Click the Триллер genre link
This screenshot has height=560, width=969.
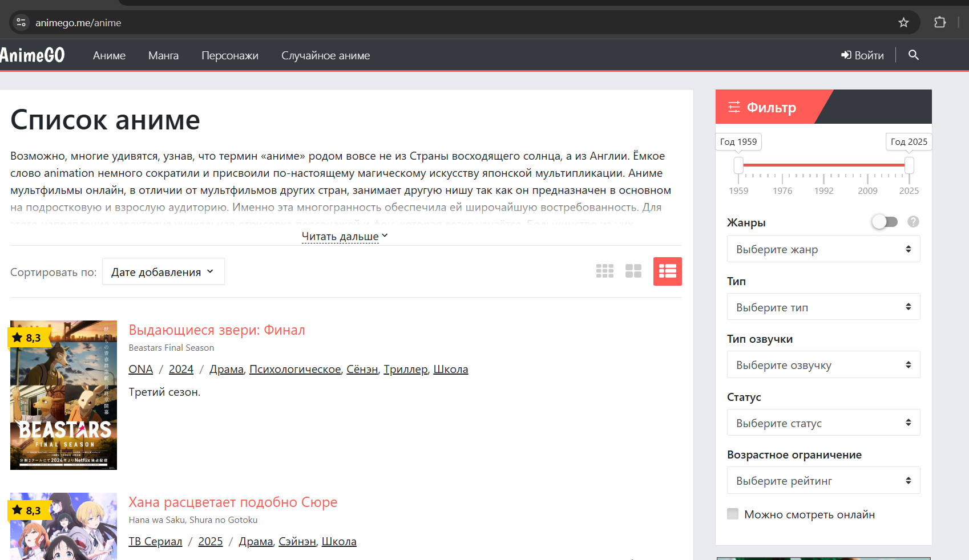pos(406,369)
